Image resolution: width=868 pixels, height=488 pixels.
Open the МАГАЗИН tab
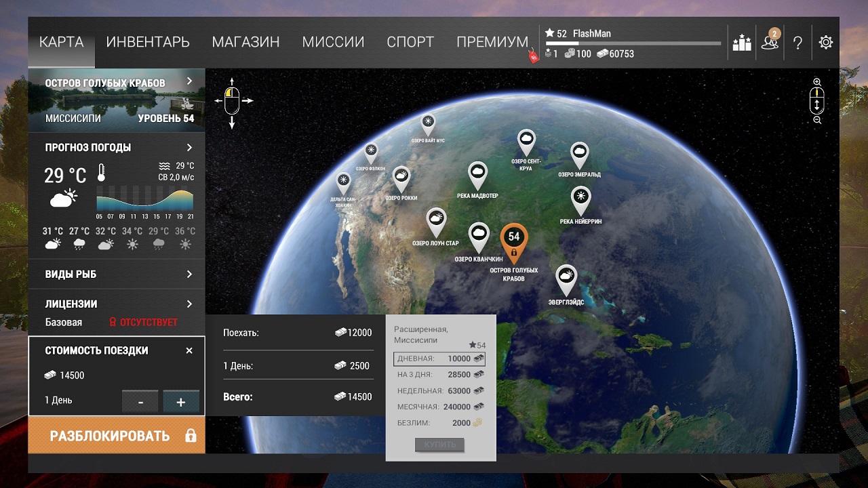tap(245, 42)
